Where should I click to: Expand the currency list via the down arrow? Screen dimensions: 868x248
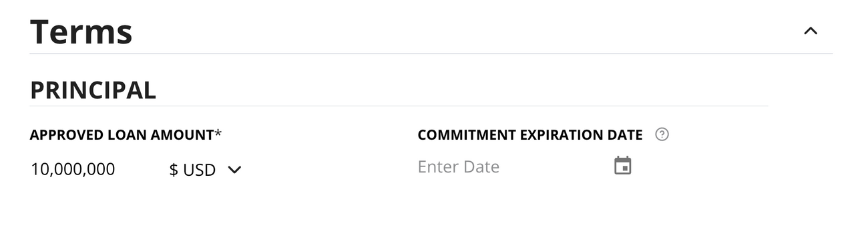point(234,170)
